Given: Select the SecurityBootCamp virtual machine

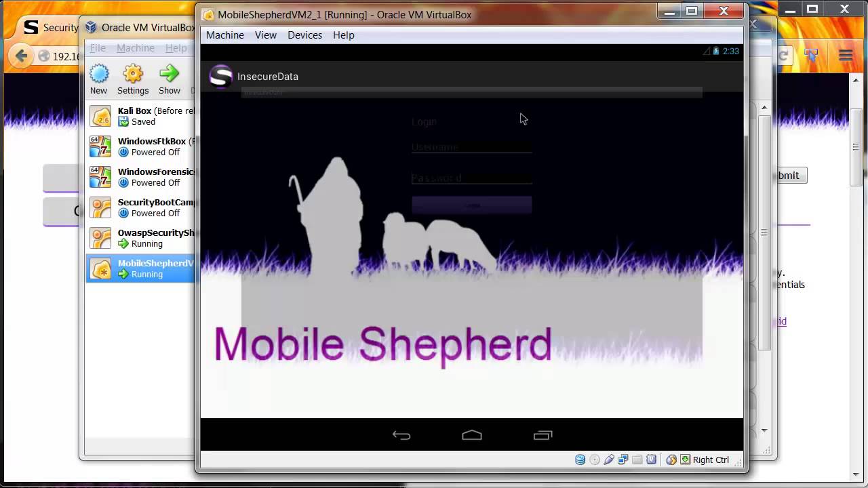Looking at the screenshot, I should pyautogui.click(x=141, y=207).
